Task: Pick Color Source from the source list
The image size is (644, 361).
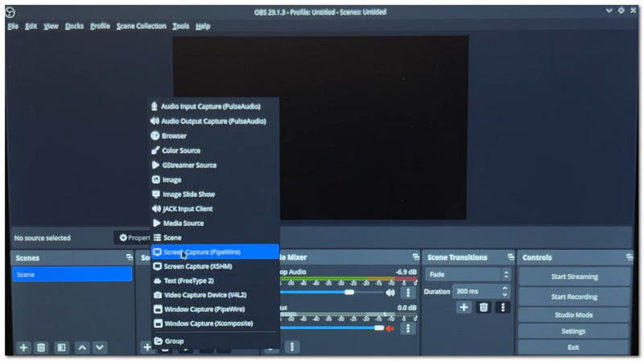Action: point(214,150)
